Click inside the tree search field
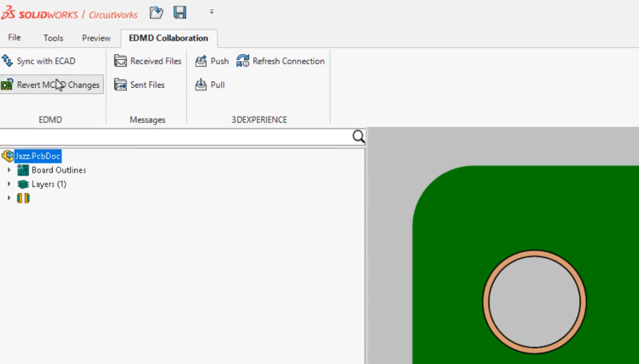Image resolution: width=639 pixels, height=364 pixels. point(176,137)
